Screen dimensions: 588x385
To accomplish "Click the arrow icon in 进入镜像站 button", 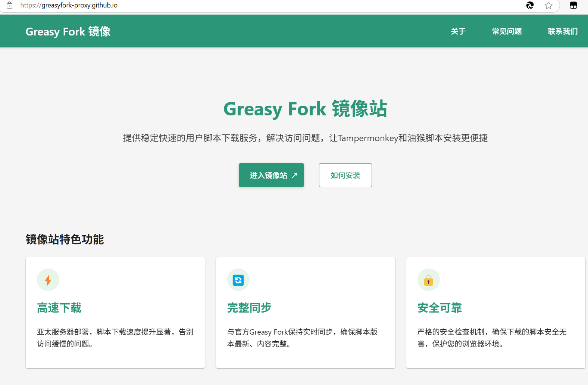I will (x=295, y=175).
